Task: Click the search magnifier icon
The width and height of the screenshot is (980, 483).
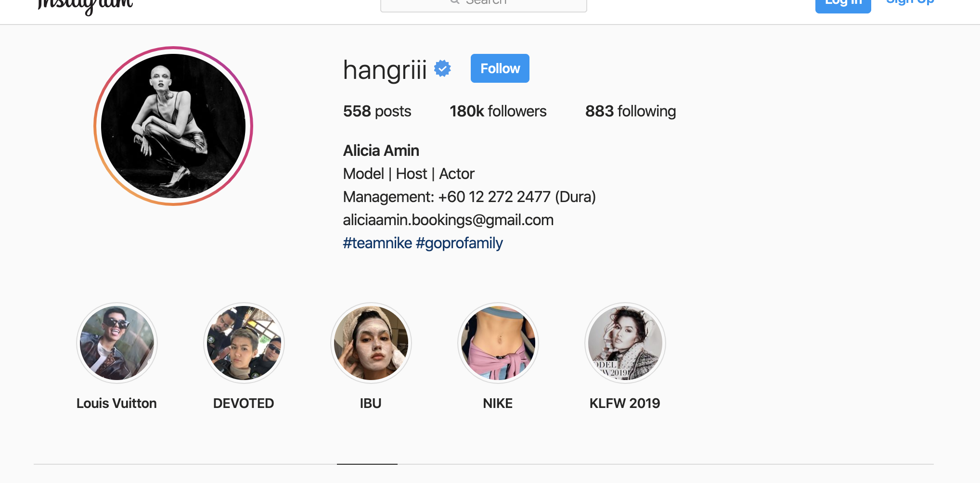Action: point(455,2)
